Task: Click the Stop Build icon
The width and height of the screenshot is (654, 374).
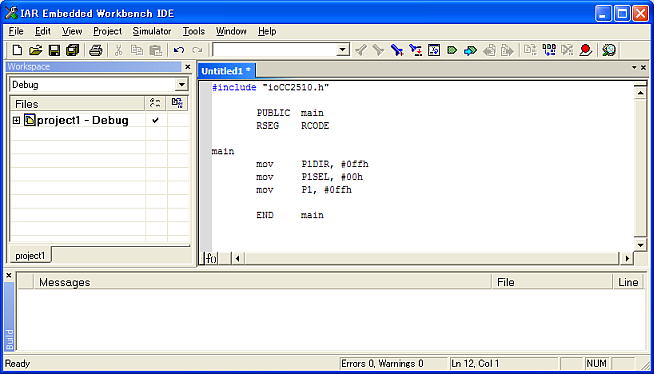Action: coord(567,50)
